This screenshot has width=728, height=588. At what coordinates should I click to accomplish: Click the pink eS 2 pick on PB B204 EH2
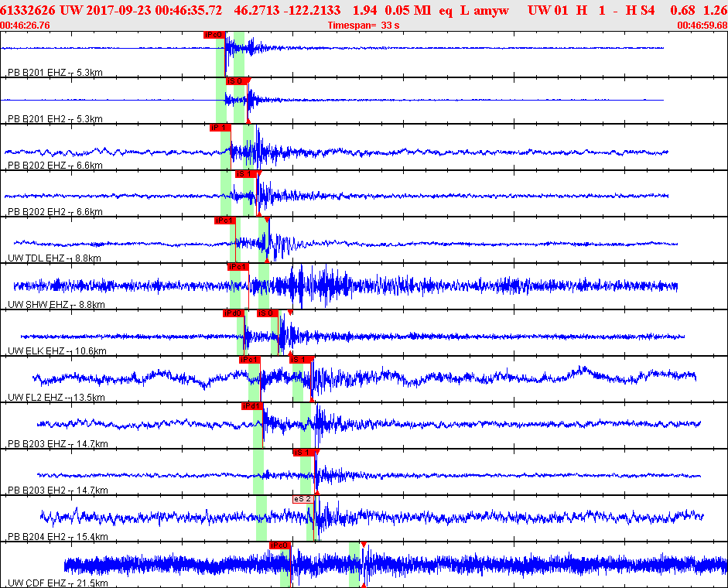(x=302, y=499)
